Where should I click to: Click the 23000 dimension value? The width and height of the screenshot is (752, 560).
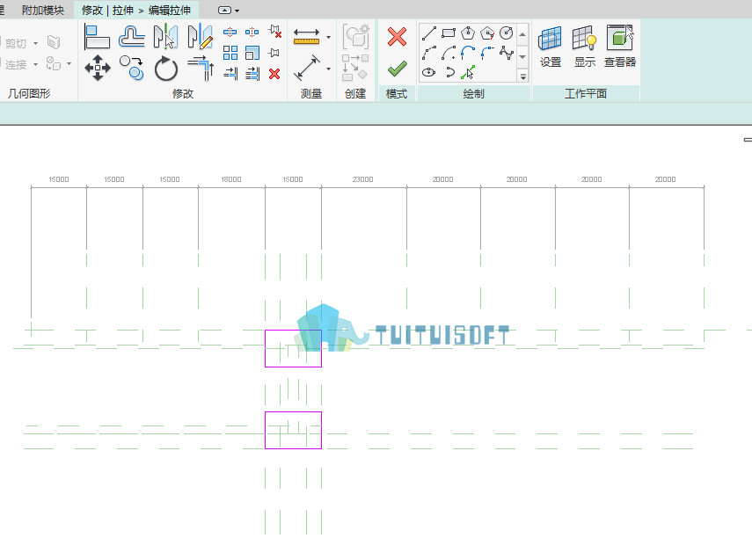362,179
